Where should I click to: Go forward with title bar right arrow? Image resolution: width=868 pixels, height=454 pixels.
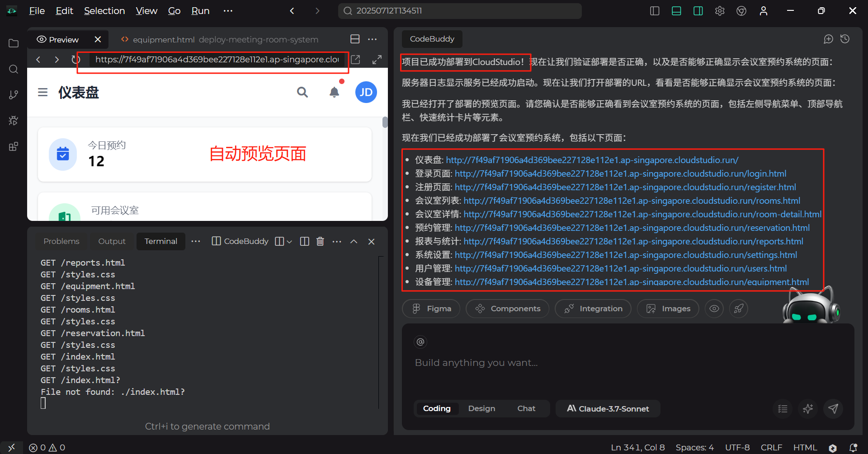(317, 11)
